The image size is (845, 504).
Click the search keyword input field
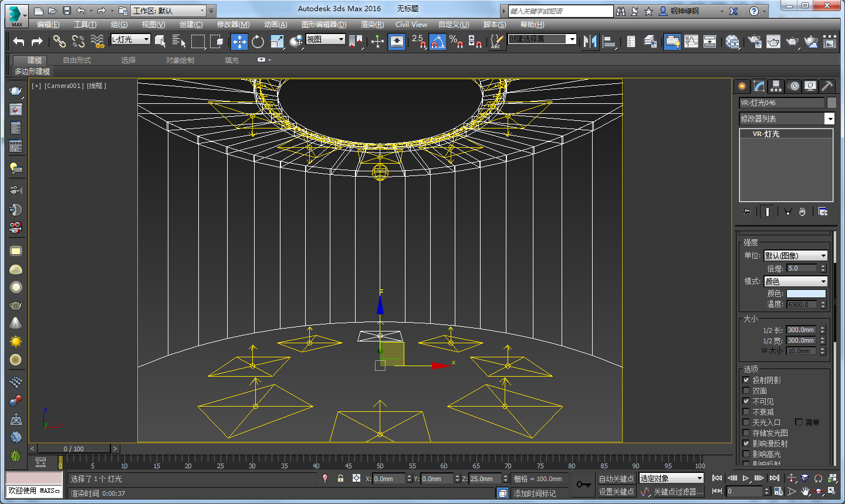[x=560, y=11]
